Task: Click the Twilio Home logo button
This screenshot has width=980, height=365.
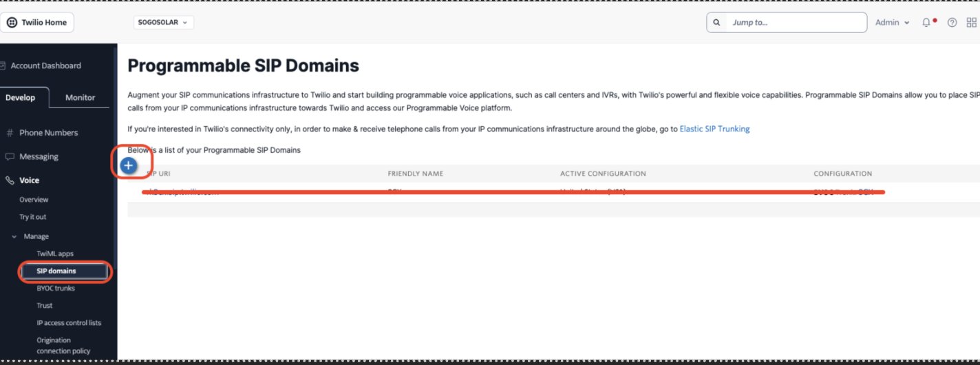Action: [x=37, y=22]
